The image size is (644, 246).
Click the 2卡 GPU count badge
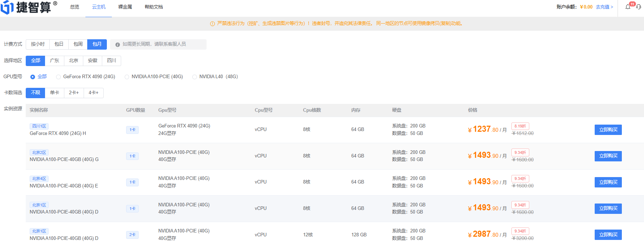132,235
